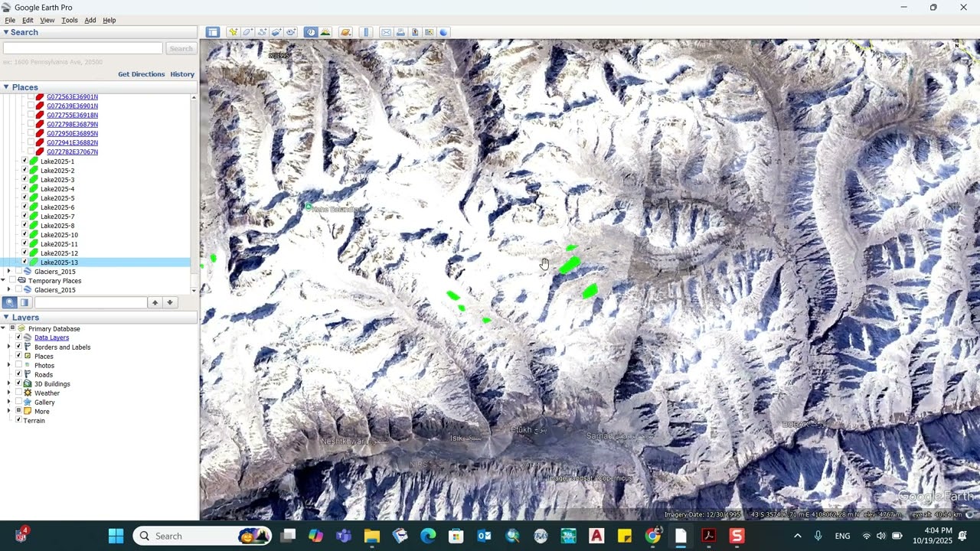Select the Add Polygon tool
This screenshot has width=980, height=551.
tap(247, 32)
